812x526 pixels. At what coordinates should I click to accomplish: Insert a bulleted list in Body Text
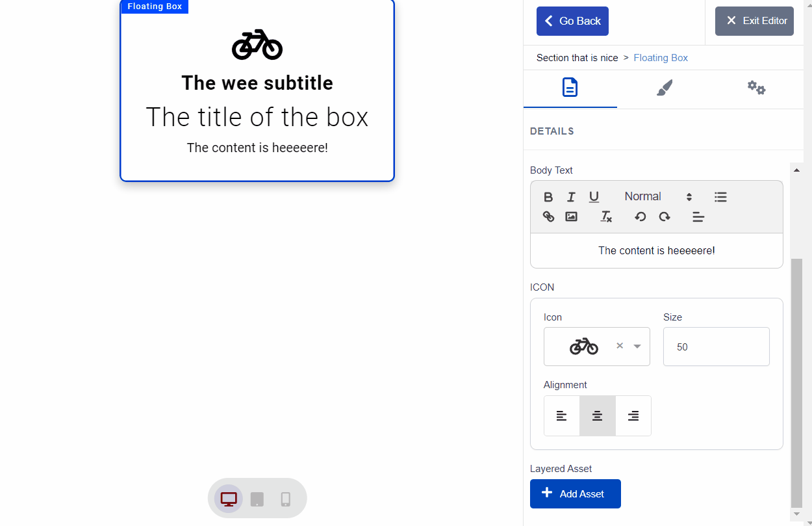point(720,197)
